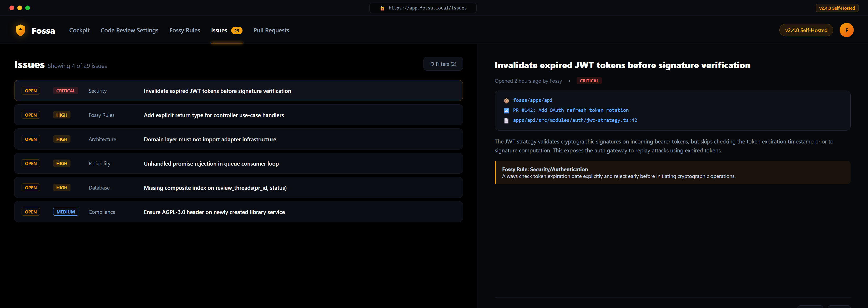Click the CRITICAL badge in detail panel
The height and width of the screenshot is (308, 868).
pyautogui.click(x=589, y=81)
